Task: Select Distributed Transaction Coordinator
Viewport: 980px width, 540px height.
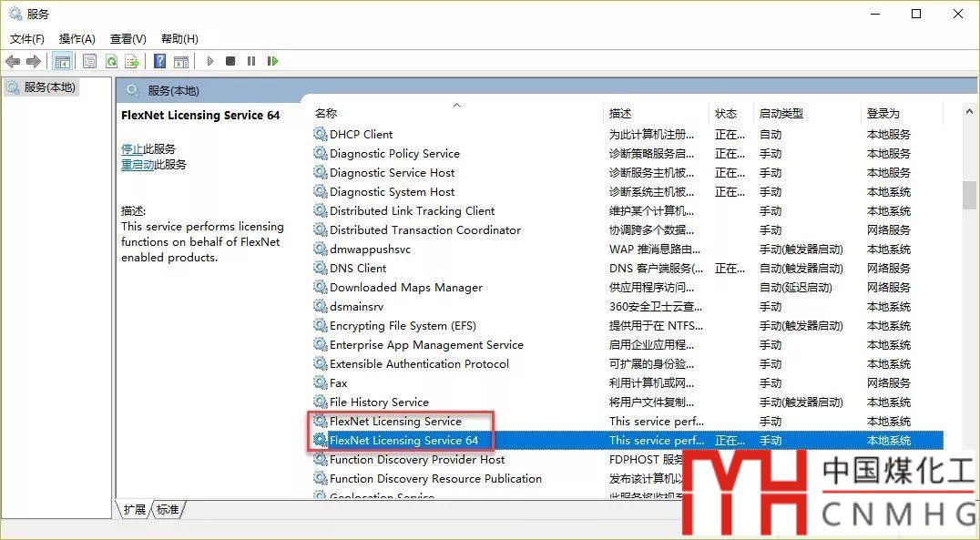Action: [628, 230]
